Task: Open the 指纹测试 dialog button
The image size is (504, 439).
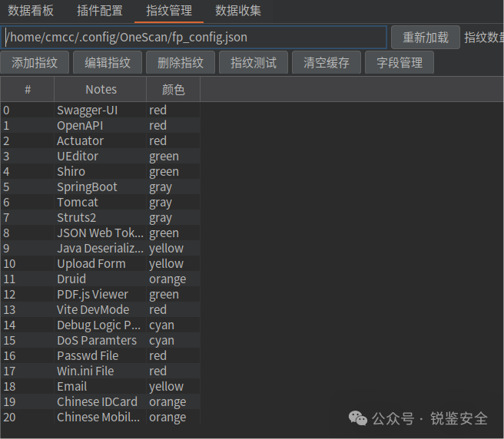Action: pyautogui.click(x=254, y=62)
